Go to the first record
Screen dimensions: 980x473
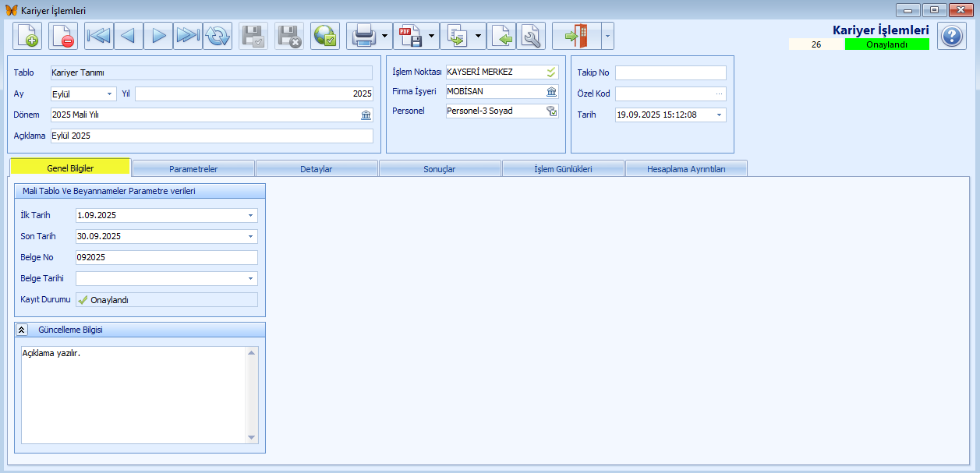pyautogui.click(x=99, y=36)
